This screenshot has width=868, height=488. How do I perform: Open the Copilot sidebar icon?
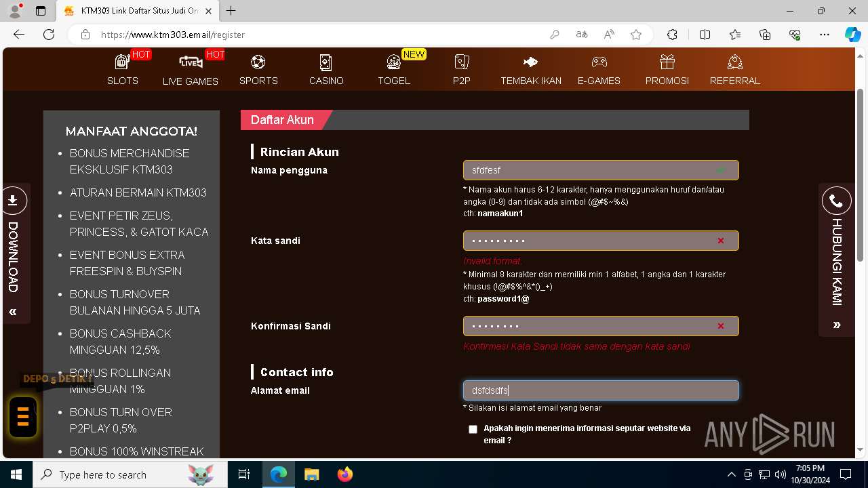click(x=852, y=35)
